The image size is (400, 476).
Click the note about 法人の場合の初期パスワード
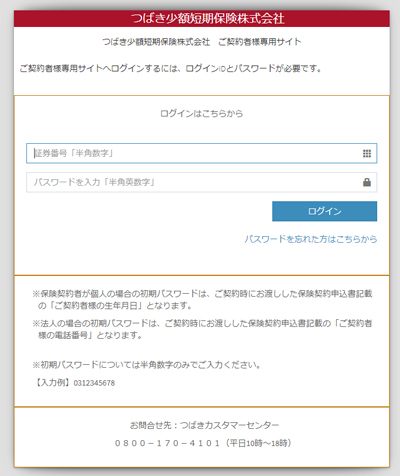(x=202, y=329)
